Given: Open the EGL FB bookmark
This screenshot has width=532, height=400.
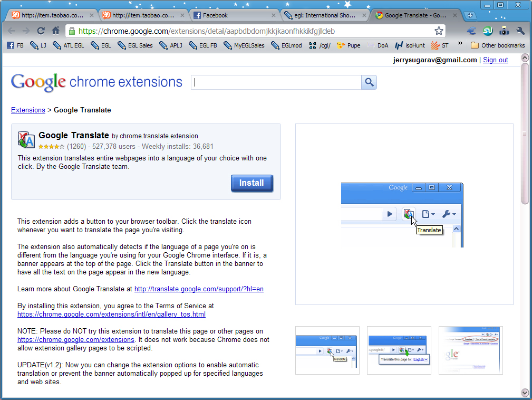Looking at the screenshot, I should (203, 45).
